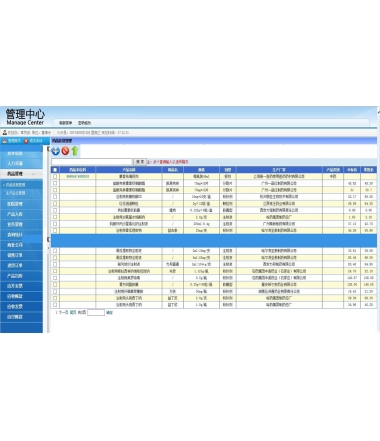
Task: Click the home icon above the sidebar
Action: pos(5,141)
